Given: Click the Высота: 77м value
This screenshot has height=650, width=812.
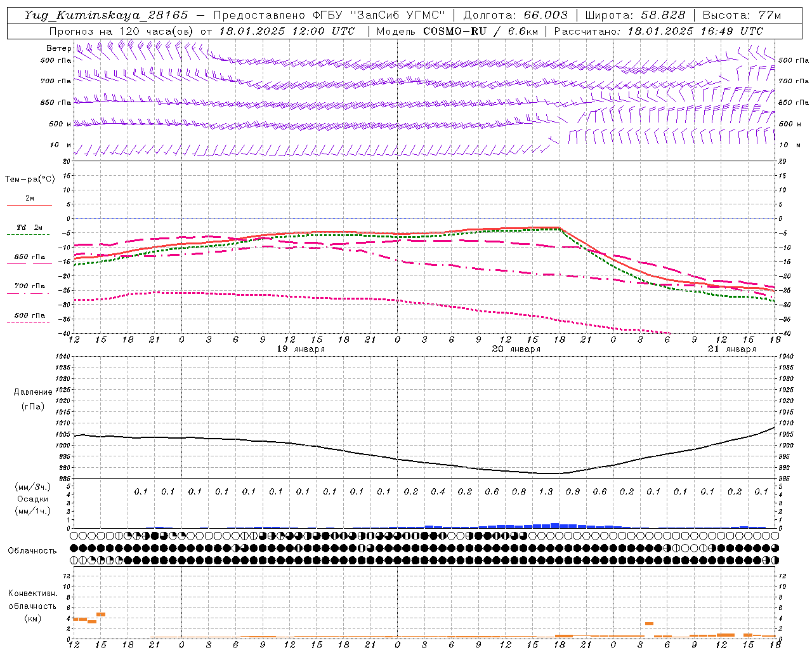Looking at the screenshot, I should point(742,15).
